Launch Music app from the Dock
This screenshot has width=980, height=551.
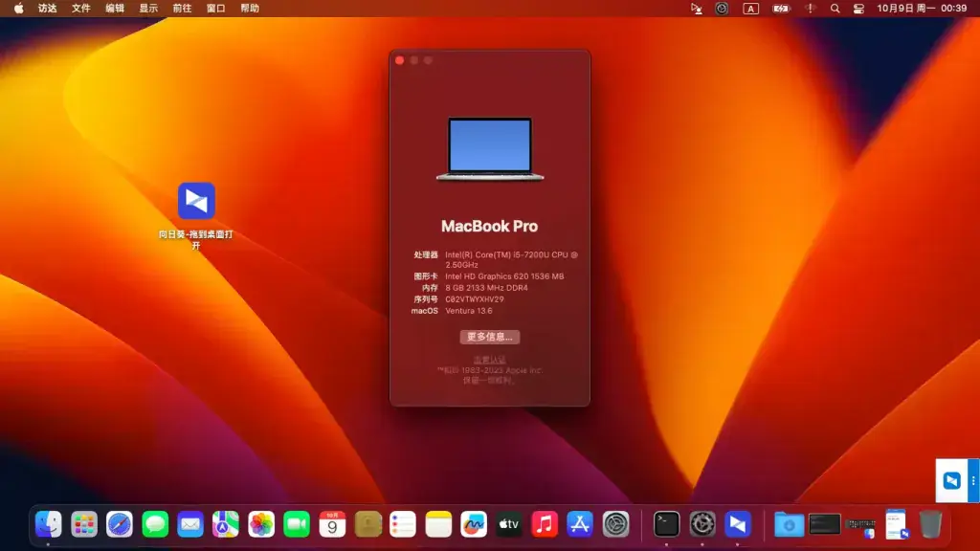[545, 524]
